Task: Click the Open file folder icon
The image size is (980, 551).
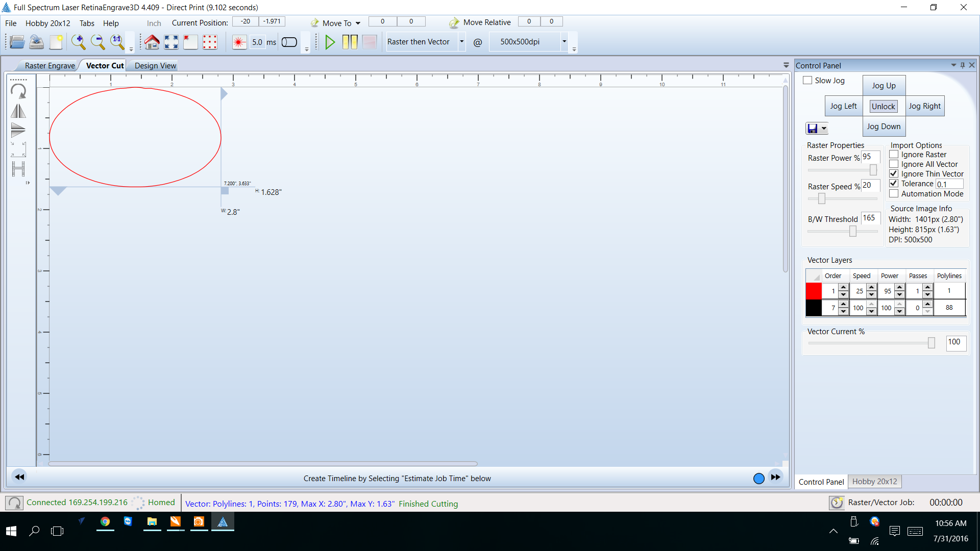Action: click(17, 42)
